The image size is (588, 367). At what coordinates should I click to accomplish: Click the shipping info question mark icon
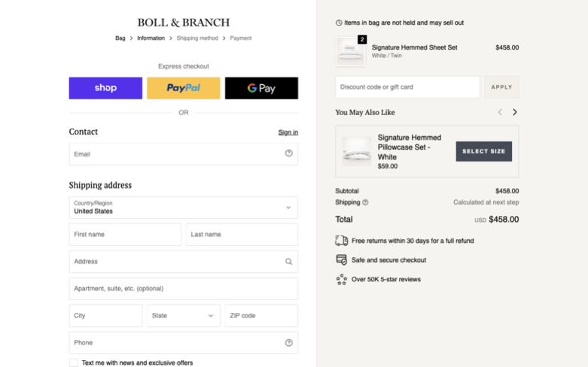point(365,202)
